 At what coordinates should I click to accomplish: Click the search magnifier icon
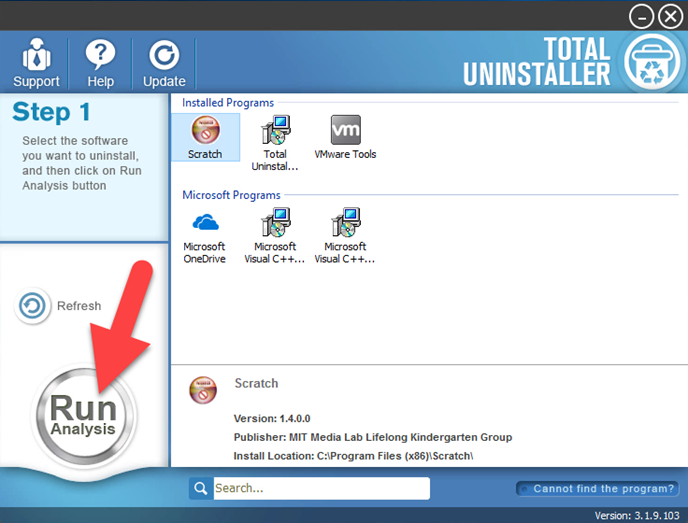click(x=201, y=488)
